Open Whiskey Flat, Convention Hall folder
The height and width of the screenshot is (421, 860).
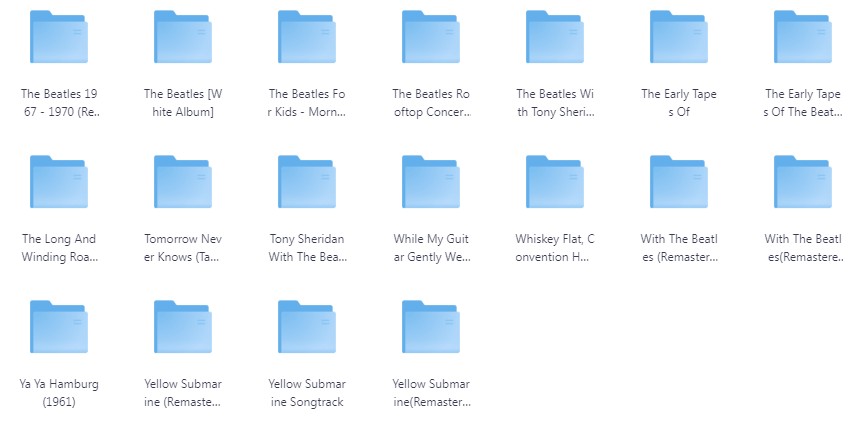555,181
